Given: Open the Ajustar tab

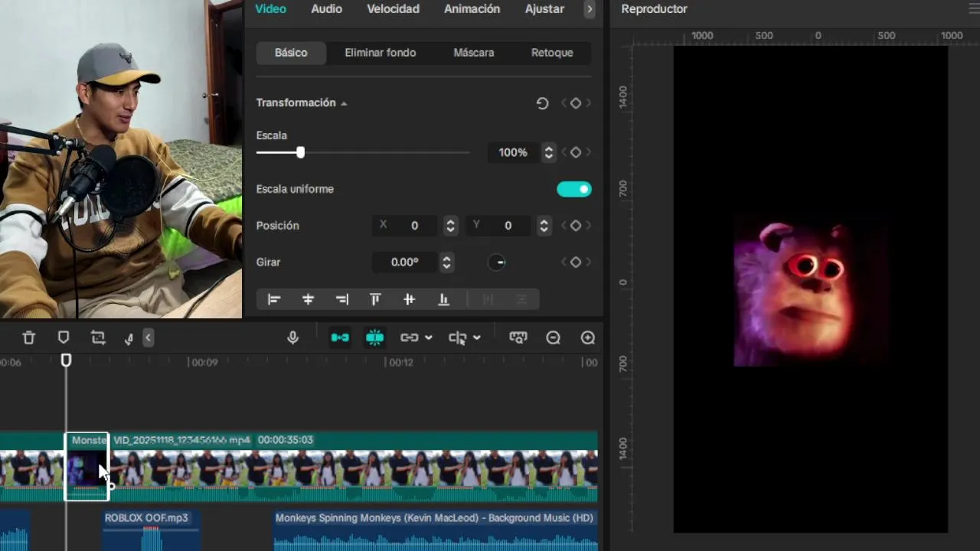Looking at the screenshot, I should 544,9.
